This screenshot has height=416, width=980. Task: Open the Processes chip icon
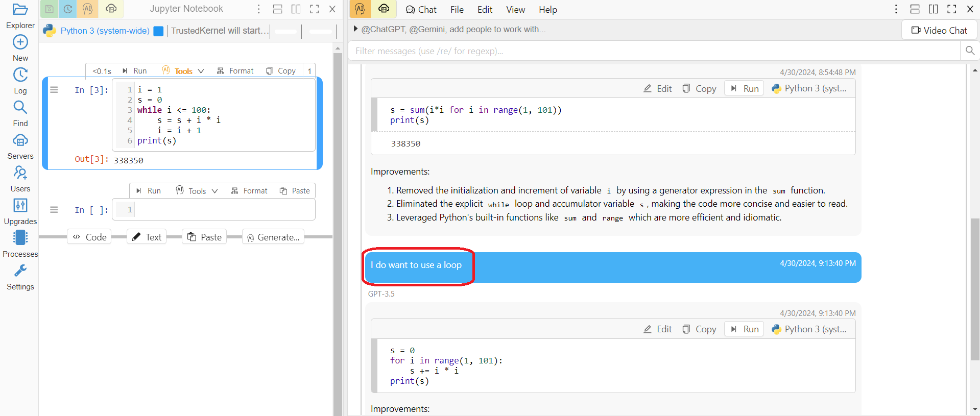[20, 238]
